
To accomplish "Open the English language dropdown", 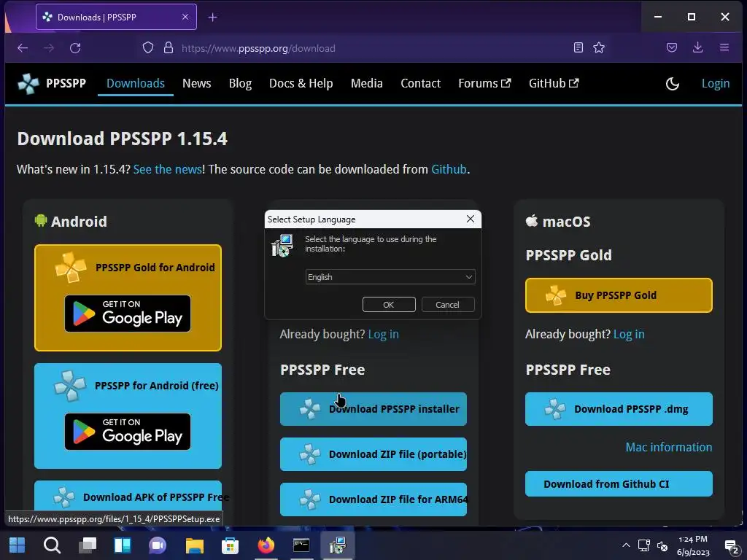I will tap(390, 277).
